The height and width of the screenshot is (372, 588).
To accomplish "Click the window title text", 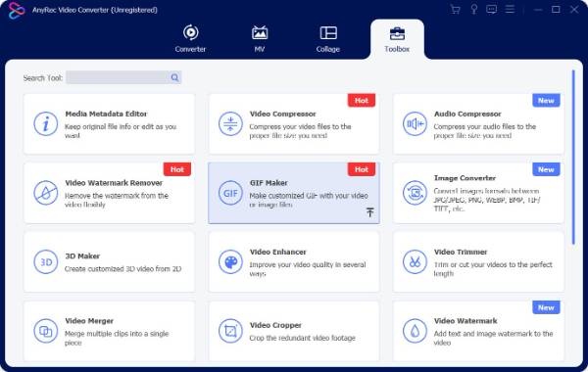I will coord(95,10).
